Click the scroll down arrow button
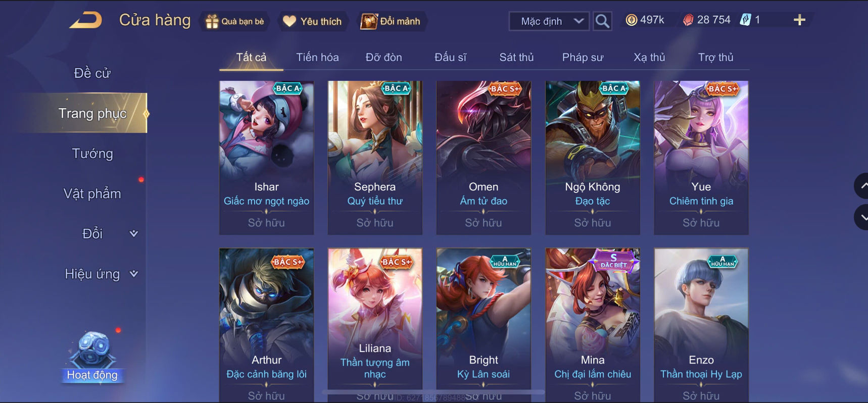 (x=862, y=217)
